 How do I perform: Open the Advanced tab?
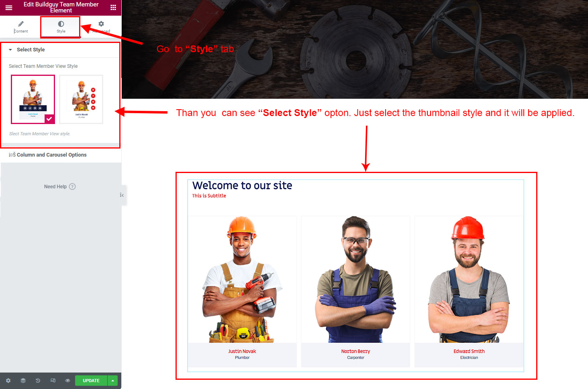pyautogui.click(x=101, y=27)
